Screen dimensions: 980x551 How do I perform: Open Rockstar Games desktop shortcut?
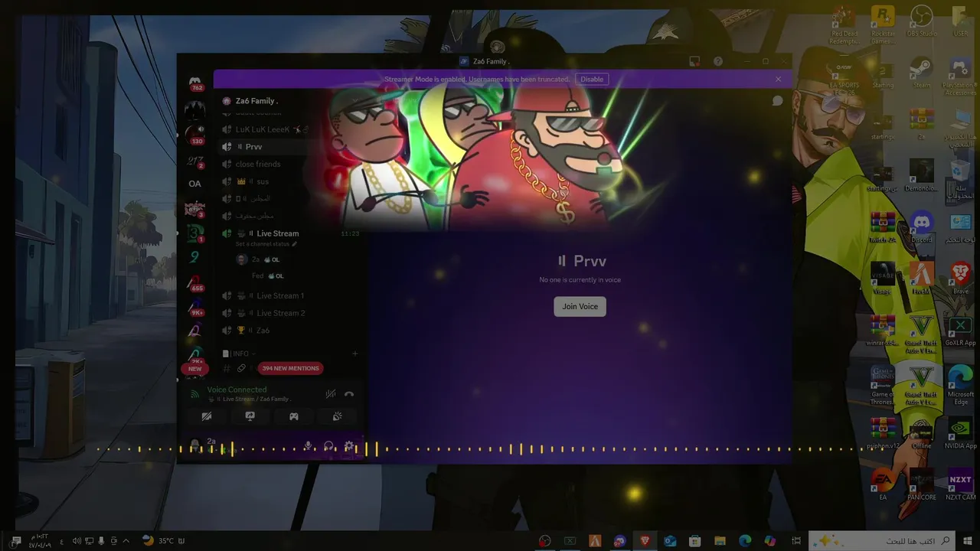[x=883, y=24]
